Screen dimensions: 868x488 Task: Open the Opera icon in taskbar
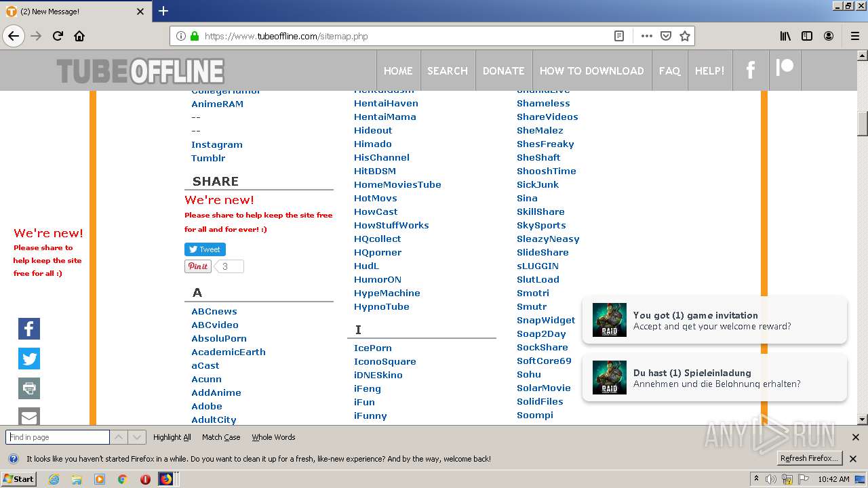(144, 479)
